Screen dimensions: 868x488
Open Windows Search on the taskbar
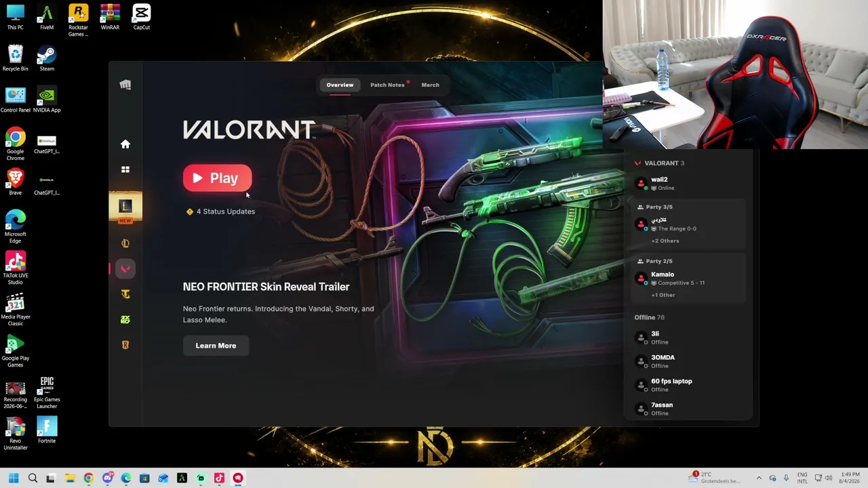33,478
